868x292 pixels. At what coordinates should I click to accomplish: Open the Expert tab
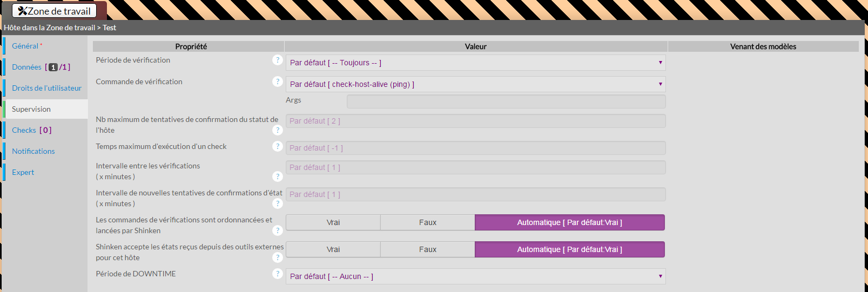tap(23, 172)
